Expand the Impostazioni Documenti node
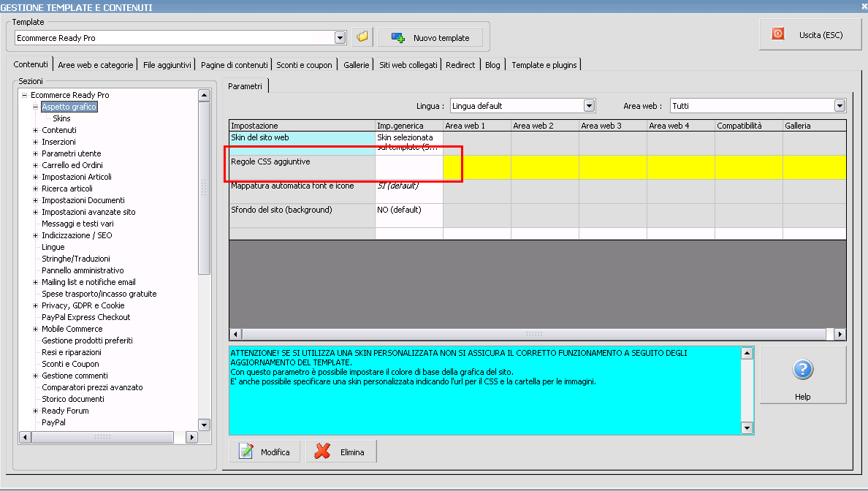This screenshot has width=868, height=491. pyautogui.click(x=35, y=200)
